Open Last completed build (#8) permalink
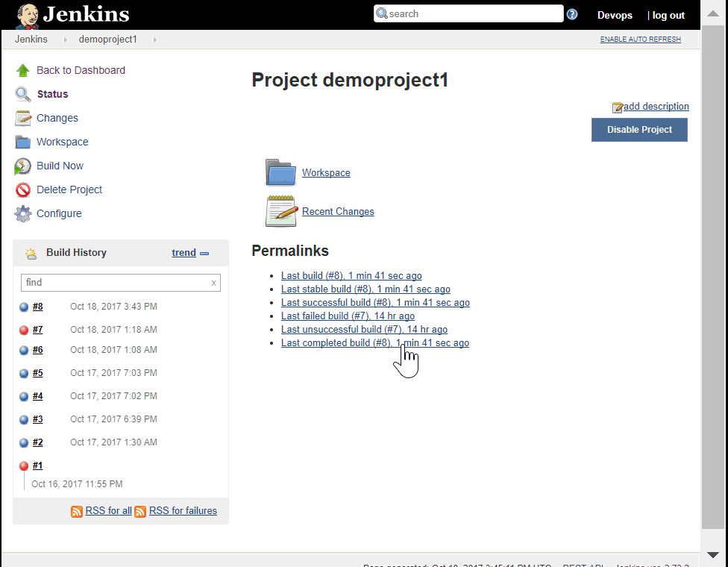The width and height of the screenshot is (728, 567). coord(375,343)
